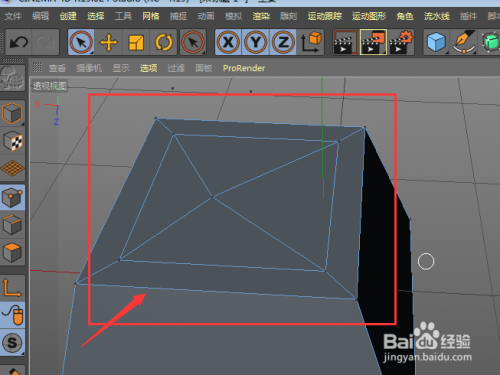
Task: Open viewport 查看 (View) menu
Action: [57, 68]
